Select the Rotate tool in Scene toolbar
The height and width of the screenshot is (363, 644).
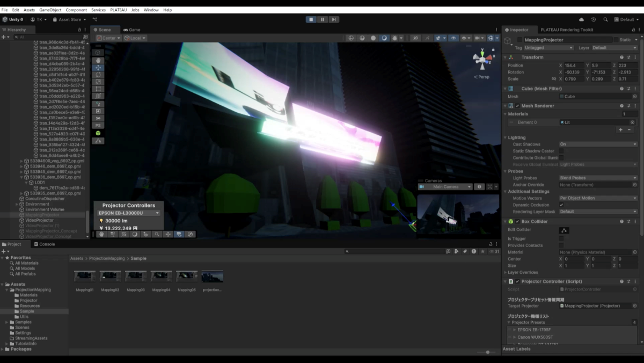tap(98, 75)
